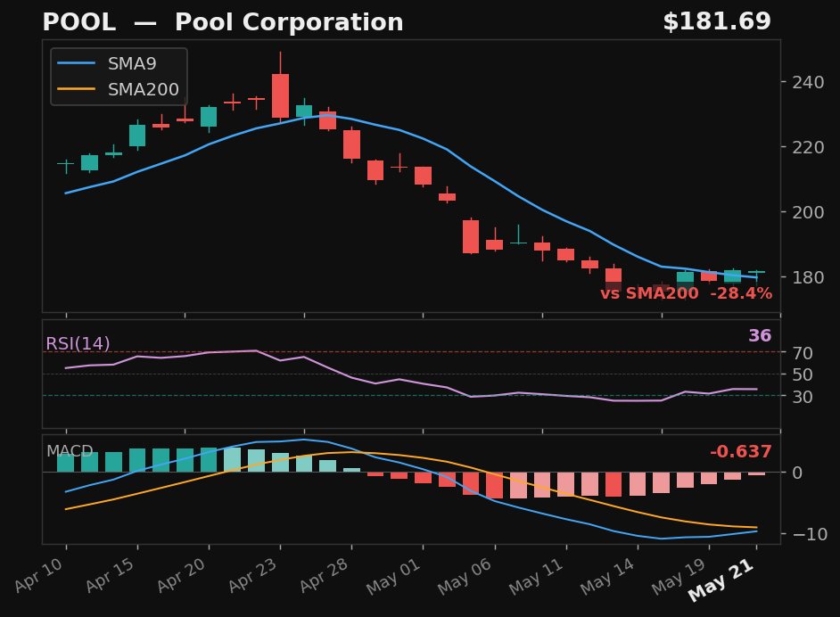Click the Apr 23 date label
The height and width of the screenshot is (617, 840).
(x=253, y=575)
